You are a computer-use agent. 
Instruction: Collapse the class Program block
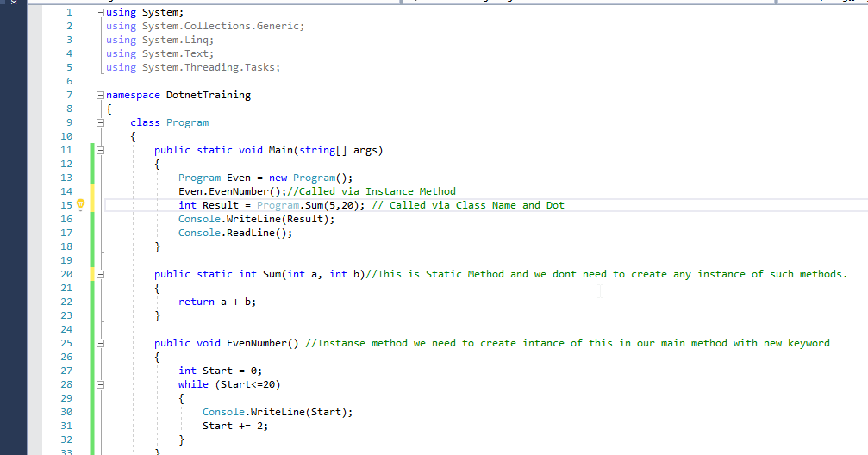pos(100,123)
